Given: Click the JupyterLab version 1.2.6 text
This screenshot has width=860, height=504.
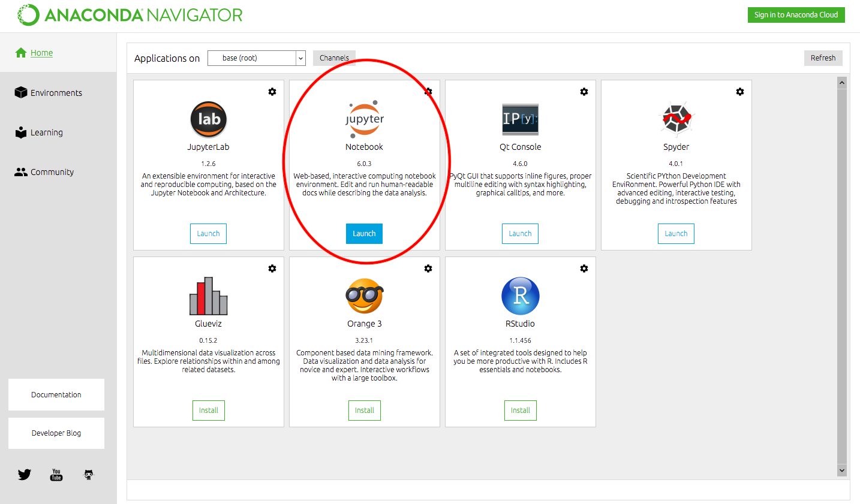Looking at the screenshot, I should 208,164.
